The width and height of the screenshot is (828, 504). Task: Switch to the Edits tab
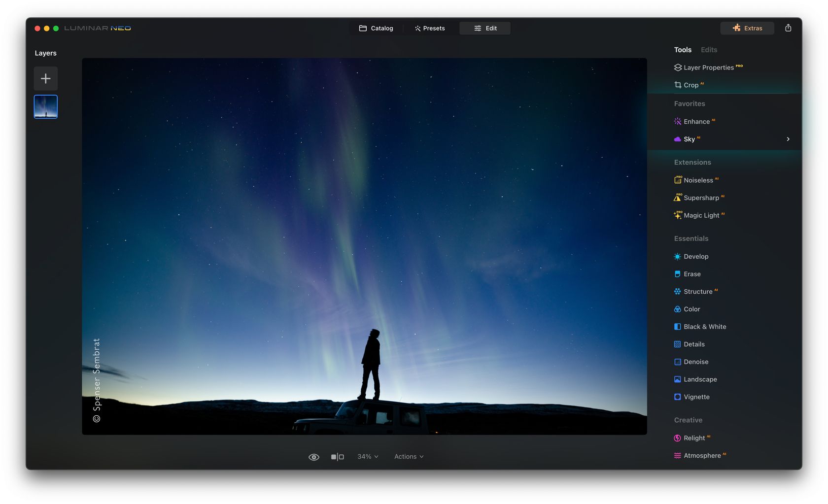709,50
